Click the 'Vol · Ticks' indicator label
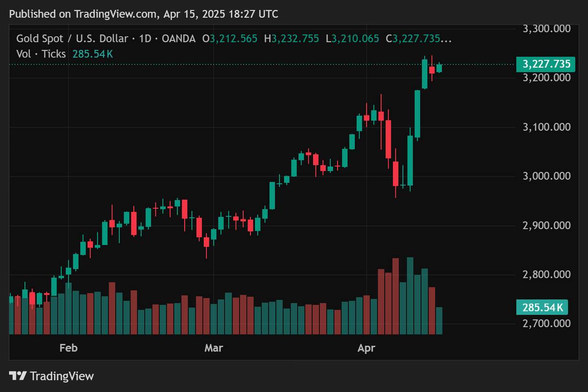Image resolution: width=588 pixels, height=392 pixels. click(41, 54)
